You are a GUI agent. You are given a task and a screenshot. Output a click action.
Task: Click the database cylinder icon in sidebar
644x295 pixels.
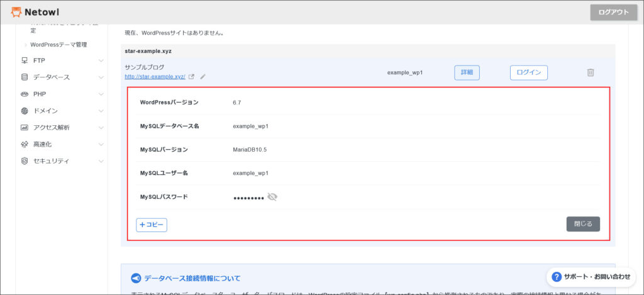(x=25, y=77)
